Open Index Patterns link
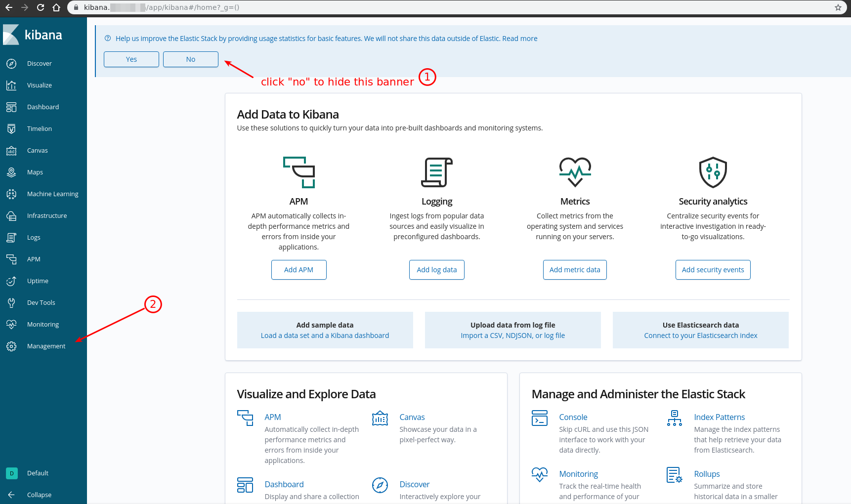This screenshot has height=504, width=851. pos(720,418)
